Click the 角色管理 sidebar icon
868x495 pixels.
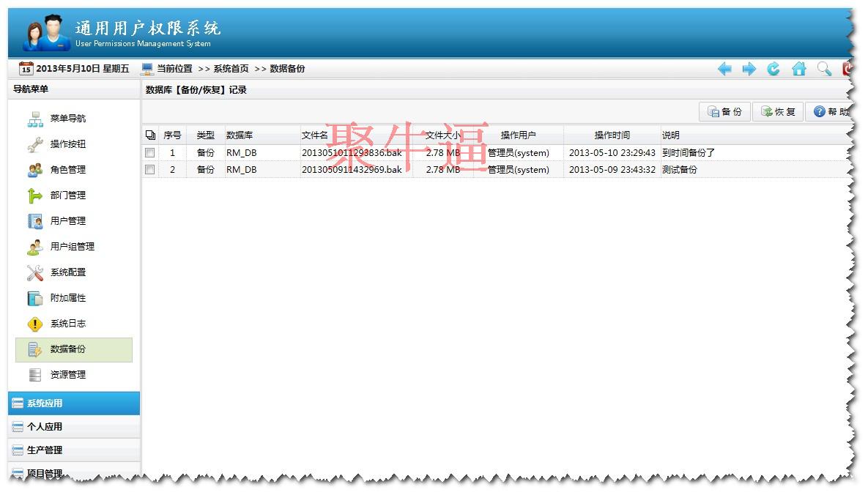[x=35, y=170]
